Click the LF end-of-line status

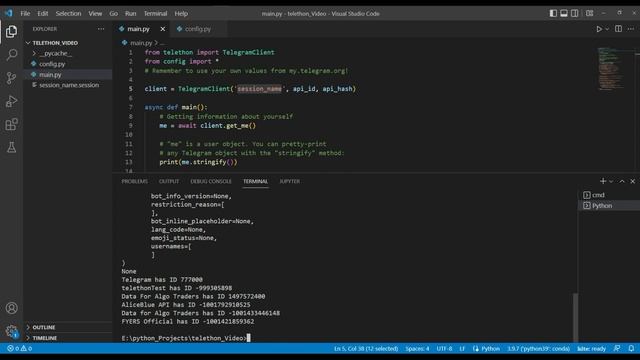click(x=462, y=349)
